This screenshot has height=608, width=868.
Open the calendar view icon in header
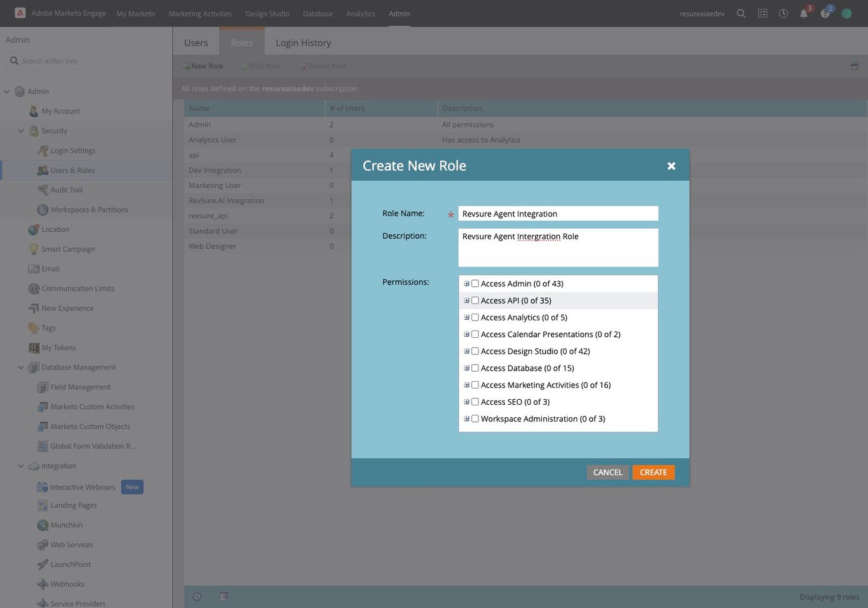763,14
